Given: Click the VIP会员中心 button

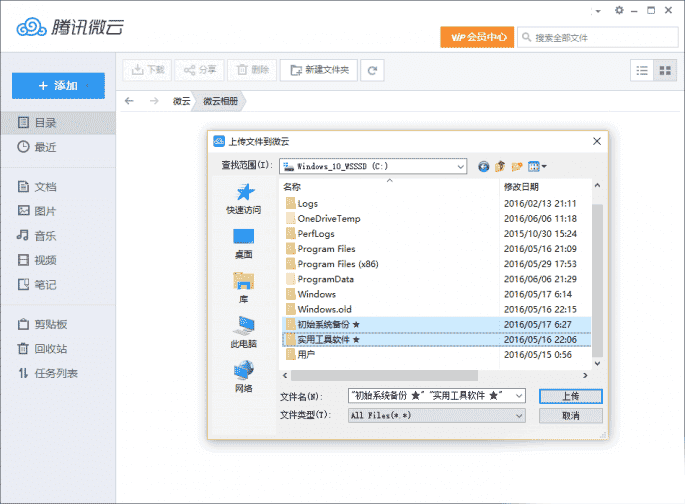Looking at the screenshot, I should (x=477, y=37).
